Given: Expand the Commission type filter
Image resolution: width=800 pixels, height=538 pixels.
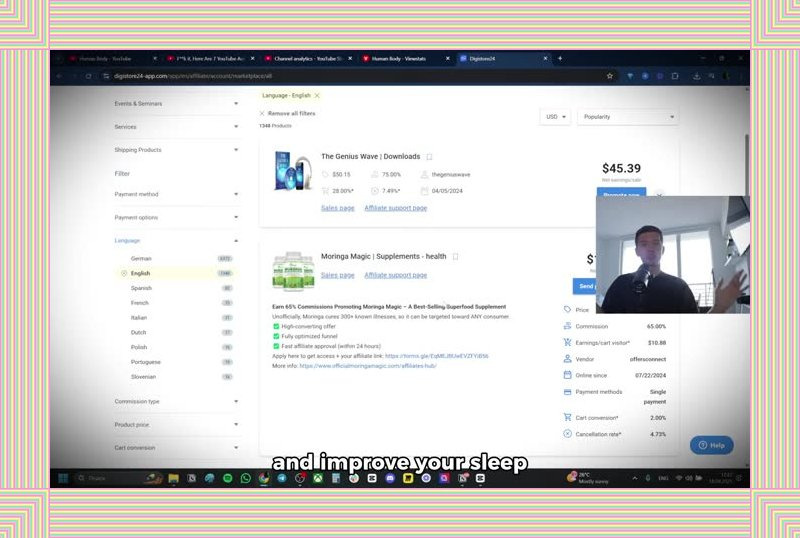Looking at the screenshot, I should point(176,402).
